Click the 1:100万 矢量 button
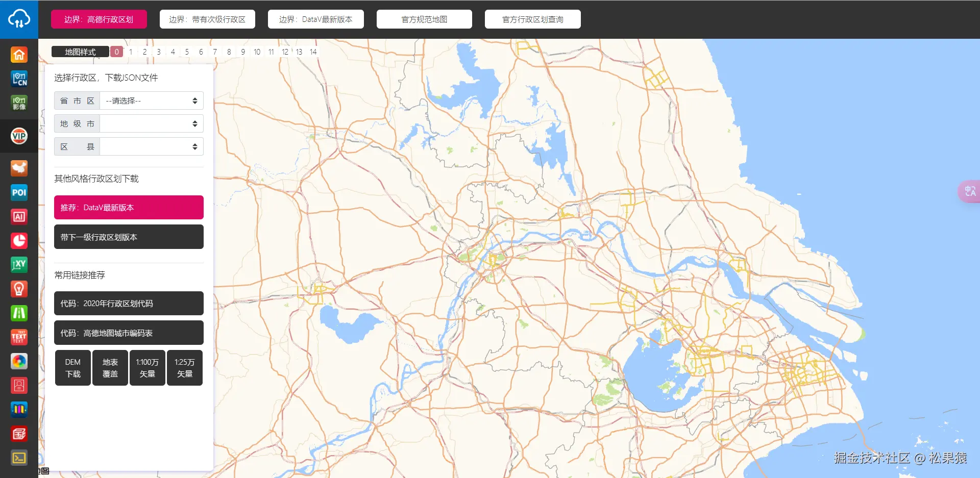The width and height of the screenshot is (980, 478). click(148, 368)
